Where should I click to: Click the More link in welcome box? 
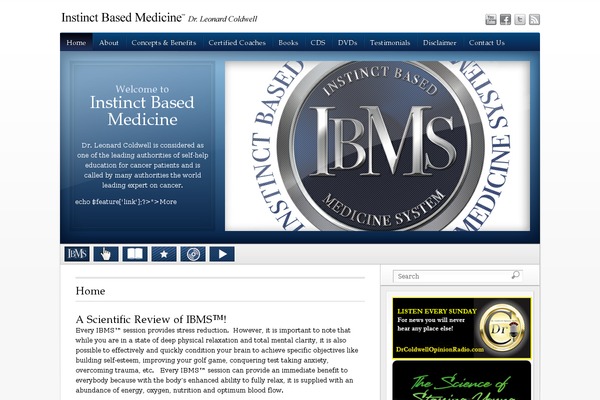click(x=168, y=202)
